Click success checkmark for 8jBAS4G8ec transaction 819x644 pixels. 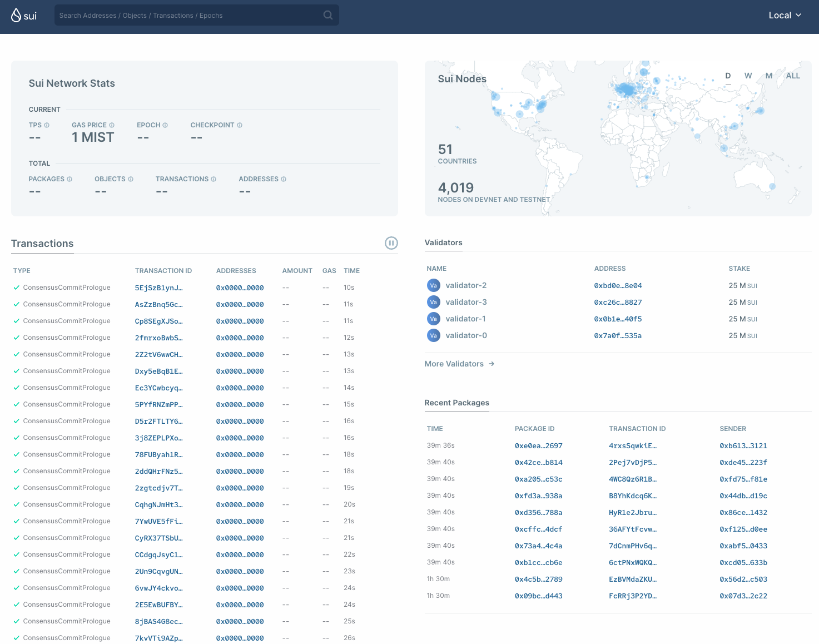coord(17,621)
